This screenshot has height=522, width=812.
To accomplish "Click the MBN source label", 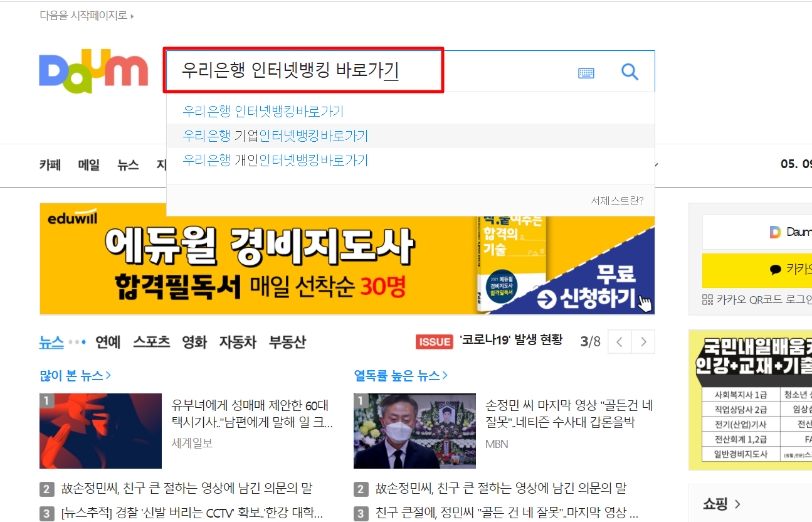I will coord(497,444).
